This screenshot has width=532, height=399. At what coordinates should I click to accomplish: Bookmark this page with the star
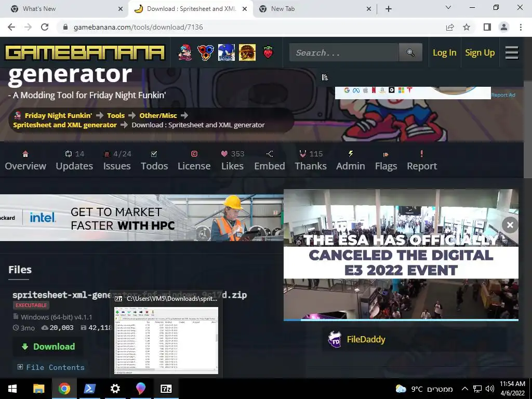click(467, 27)
